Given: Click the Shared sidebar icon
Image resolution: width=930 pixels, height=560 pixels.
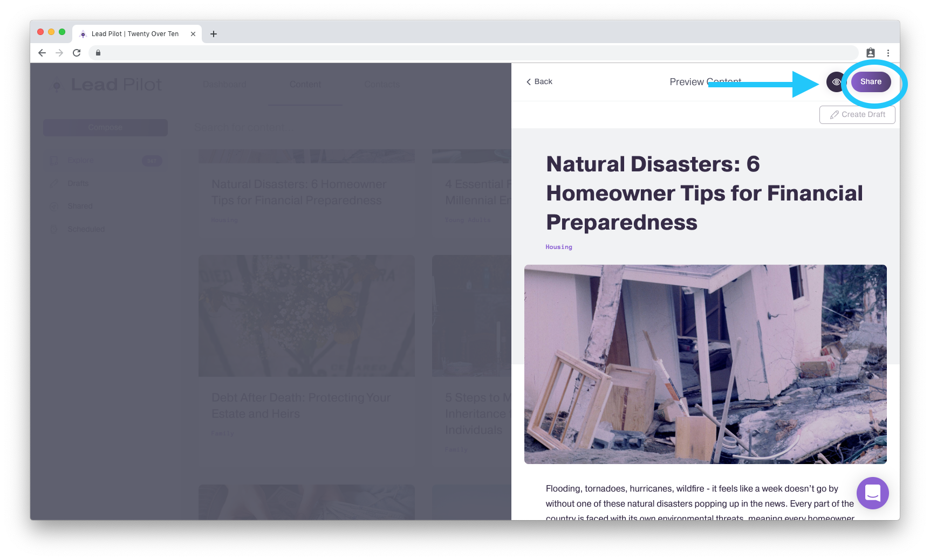Looking at the screenshot, I should tap(54, 206).
